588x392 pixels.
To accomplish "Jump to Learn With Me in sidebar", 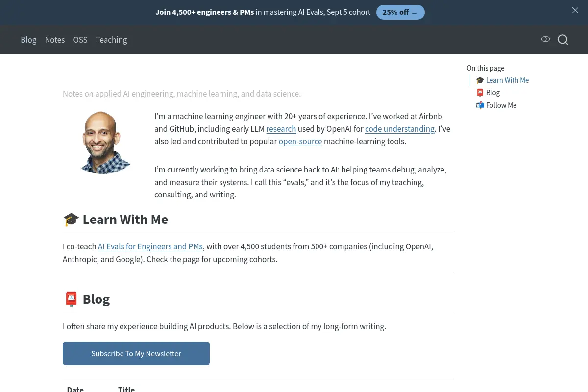I will (x=502, y=80).
